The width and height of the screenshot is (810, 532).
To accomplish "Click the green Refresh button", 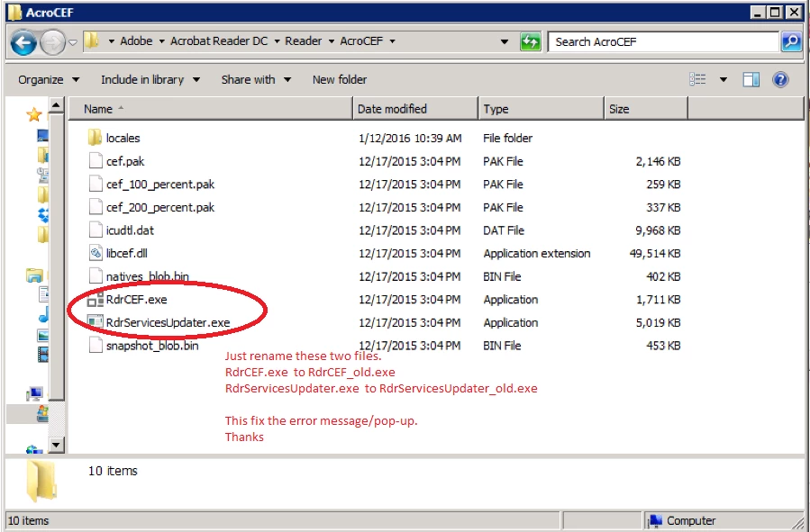I will 530,41.
